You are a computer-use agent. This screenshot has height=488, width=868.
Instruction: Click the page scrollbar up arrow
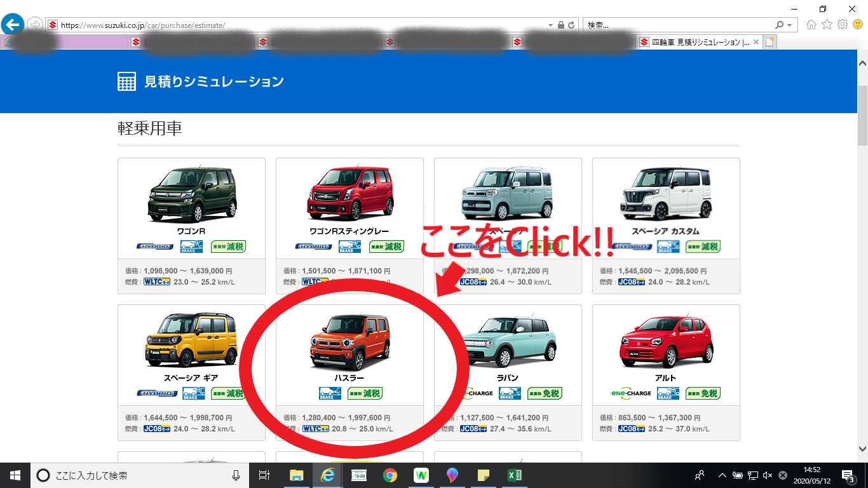tap(862, 64)
